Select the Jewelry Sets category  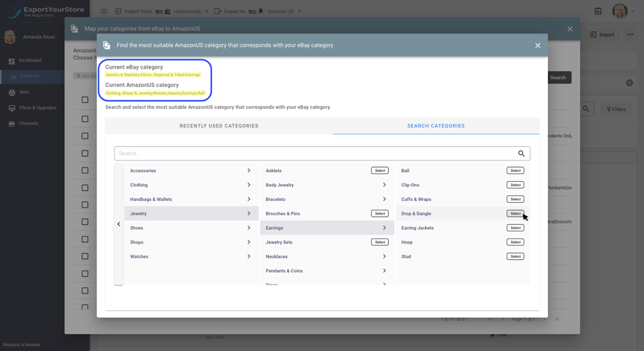coord(380,242)
